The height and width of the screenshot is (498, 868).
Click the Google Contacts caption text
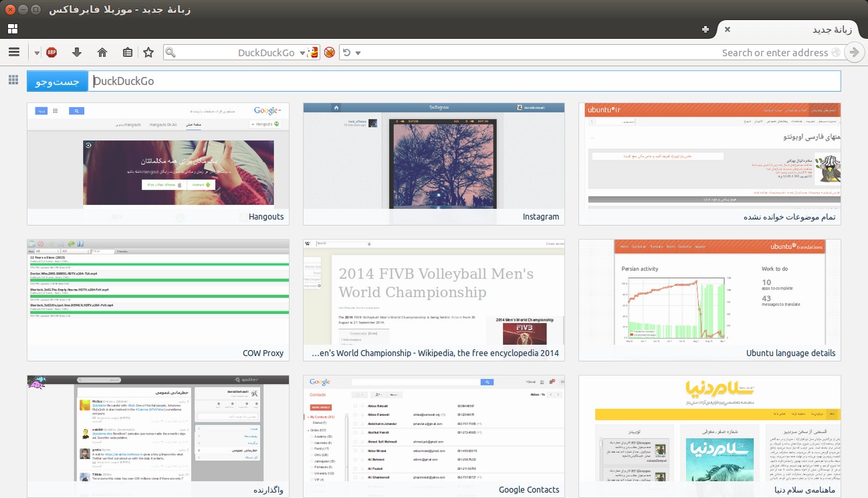coord(529,490)
